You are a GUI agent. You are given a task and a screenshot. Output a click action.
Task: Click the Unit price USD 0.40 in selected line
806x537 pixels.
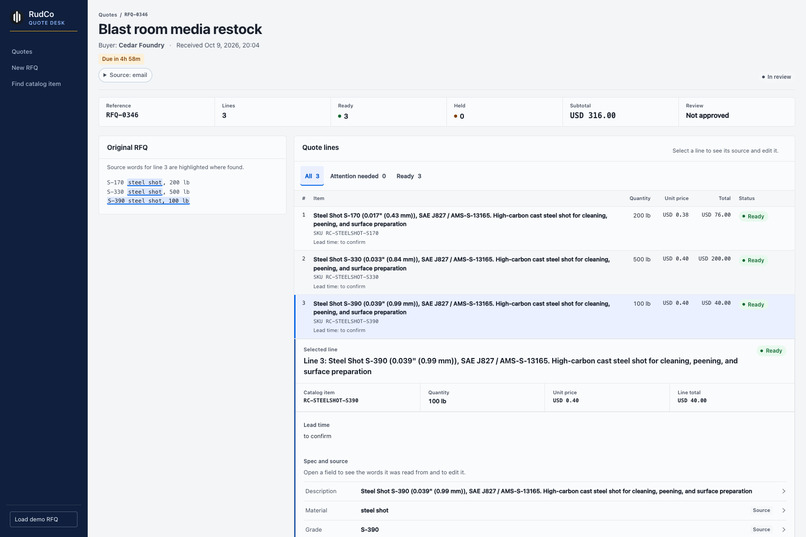(565, 400)
